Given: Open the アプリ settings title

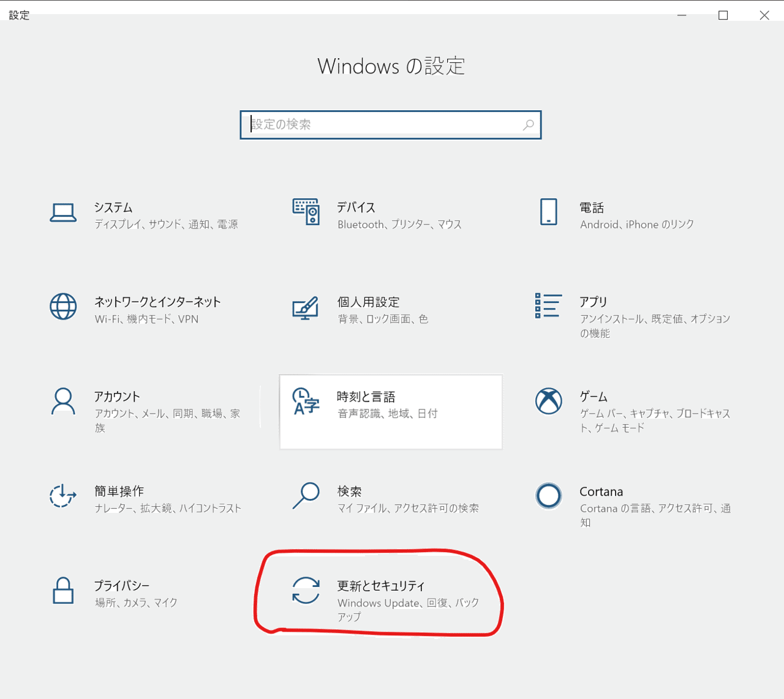Looking at the screenshot, I should (594, 302).
